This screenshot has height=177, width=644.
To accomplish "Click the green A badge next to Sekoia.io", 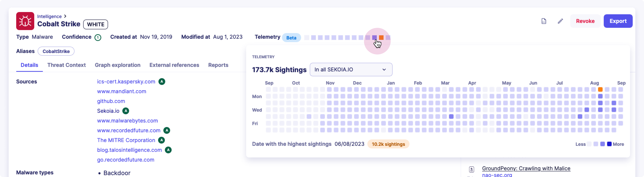I will [x=126, y=111].
